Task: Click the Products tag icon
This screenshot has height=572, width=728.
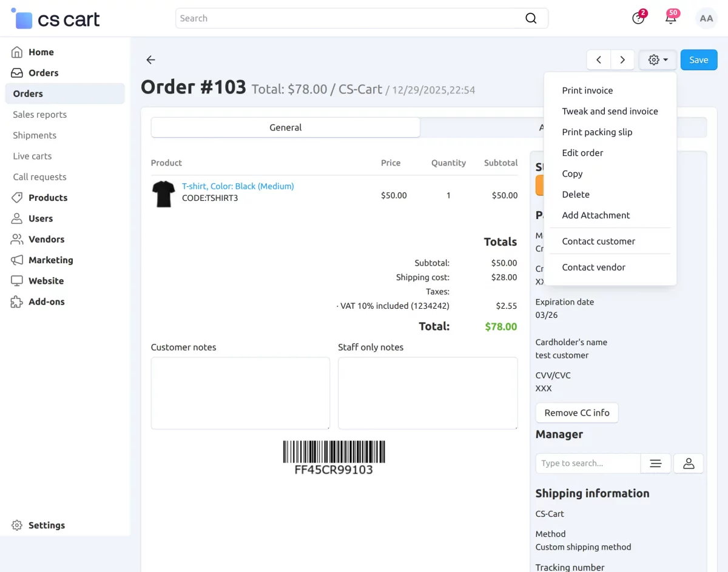Action: (17, 198)
